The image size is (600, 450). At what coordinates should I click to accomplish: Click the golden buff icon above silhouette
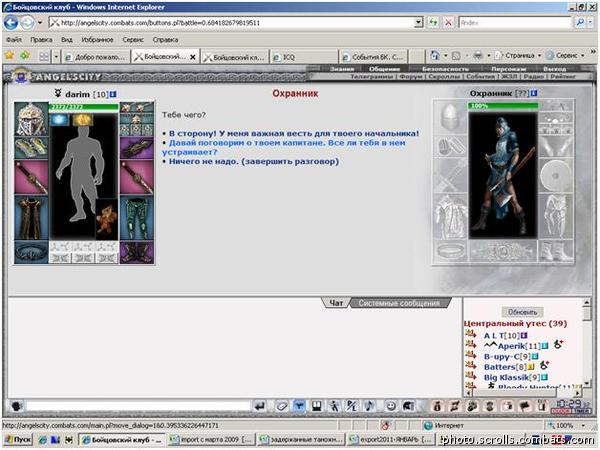click(x=83, y=120)
